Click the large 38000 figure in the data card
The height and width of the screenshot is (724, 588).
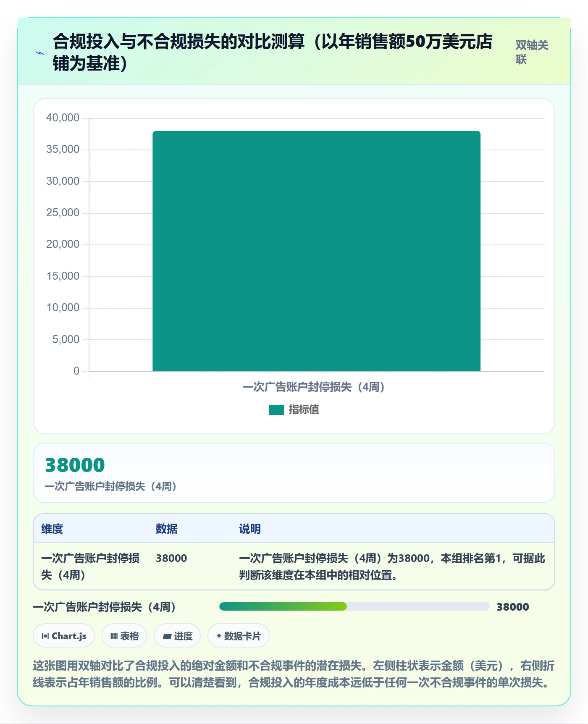pyautogui.click(x=75, y=465)
